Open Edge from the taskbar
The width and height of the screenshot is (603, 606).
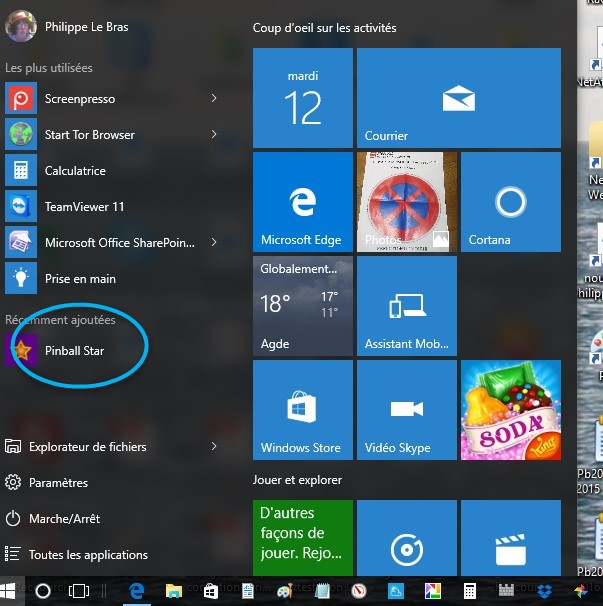click(x=136, y=591)
